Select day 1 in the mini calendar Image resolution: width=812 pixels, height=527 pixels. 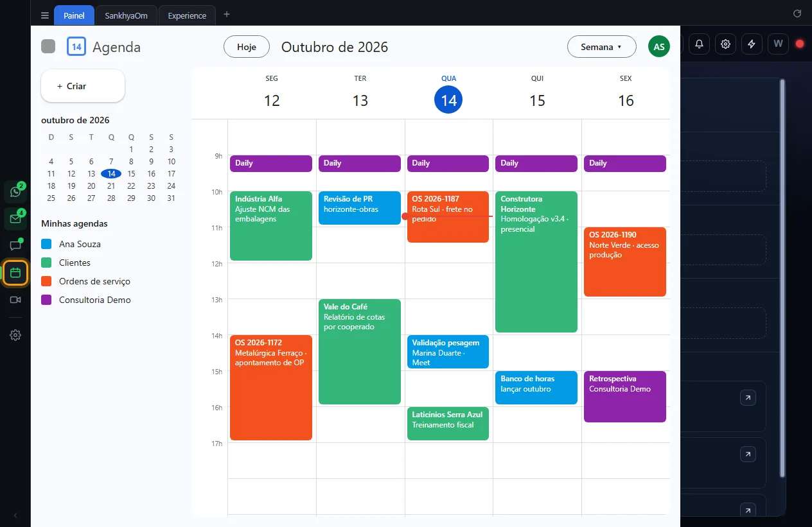point(131,150)
